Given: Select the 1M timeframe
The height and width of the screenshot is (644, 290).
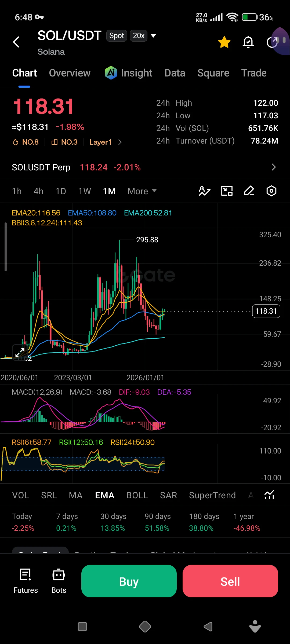Looking at the screenshot, I should pos(109,191).
